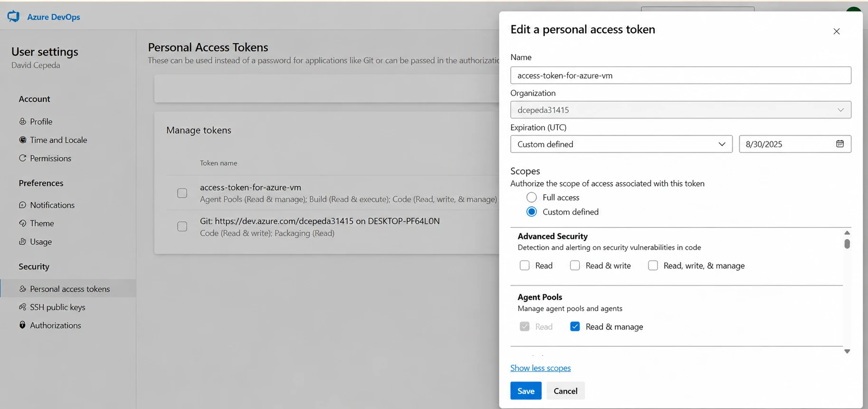Click the Notifications chat icon
The width and height of the screenshot is (868, 409).
[22, 205]
